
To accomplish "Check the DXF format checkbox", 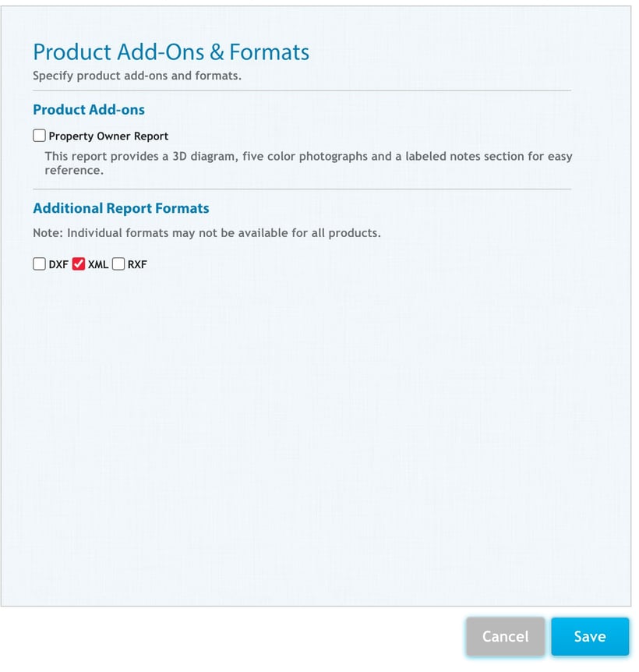I will pyautogui.click(x=39, y=263).
